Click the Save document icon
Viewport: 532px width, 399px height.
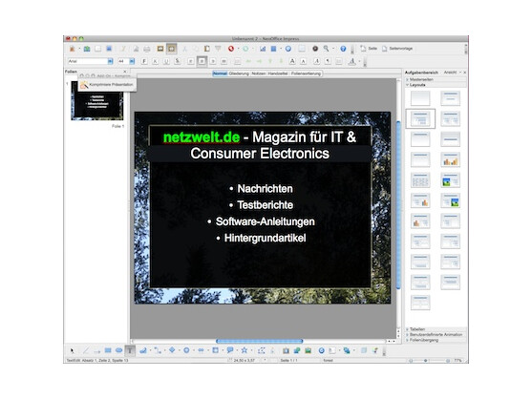pyautogui.click(x=109, y=49)
